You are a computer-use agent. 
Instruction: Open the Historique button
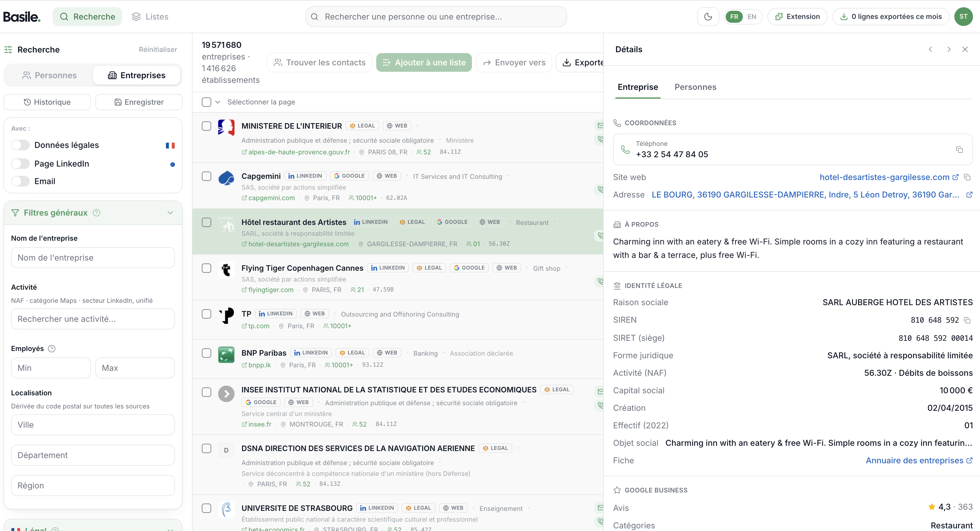tap(47, 102)
